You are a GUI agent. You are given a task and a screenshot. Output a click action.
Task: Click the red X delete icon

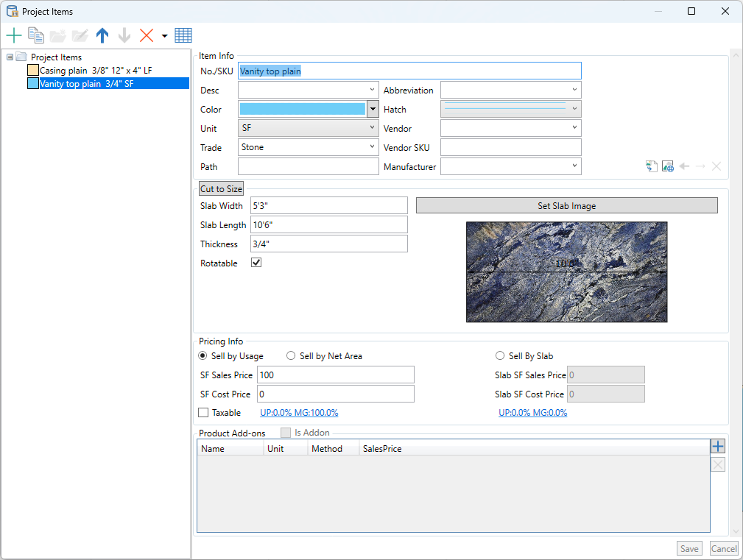(147, 35)
